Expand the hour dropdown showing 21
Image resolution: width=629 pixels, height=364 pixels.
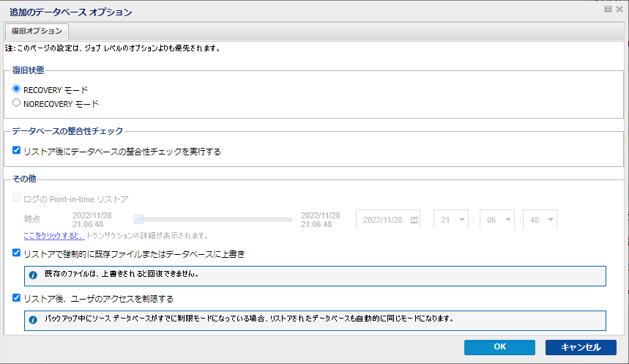pyautogui.click(x=451, y=220)
